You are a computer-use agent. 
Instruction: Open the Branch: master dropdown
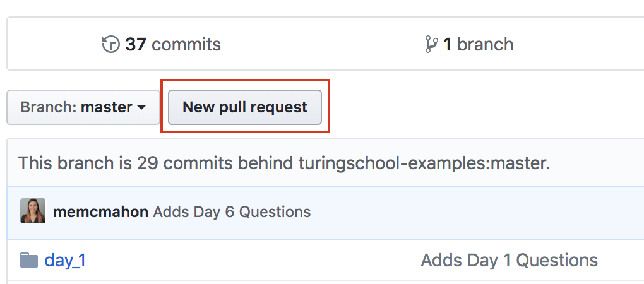pos(83,107)
